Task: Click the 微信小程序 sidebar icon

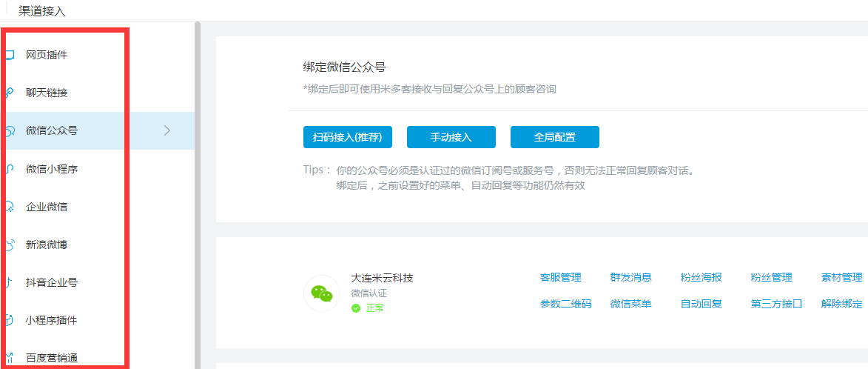Action: point(10,169)
